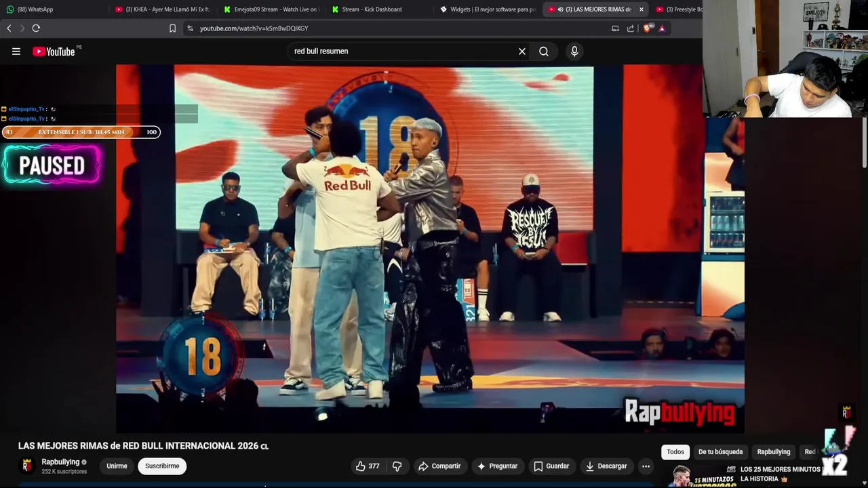Open site settings icon beside URL
Image resolution: width=868 pixels, height=488 pixels.
coord(190,28)
